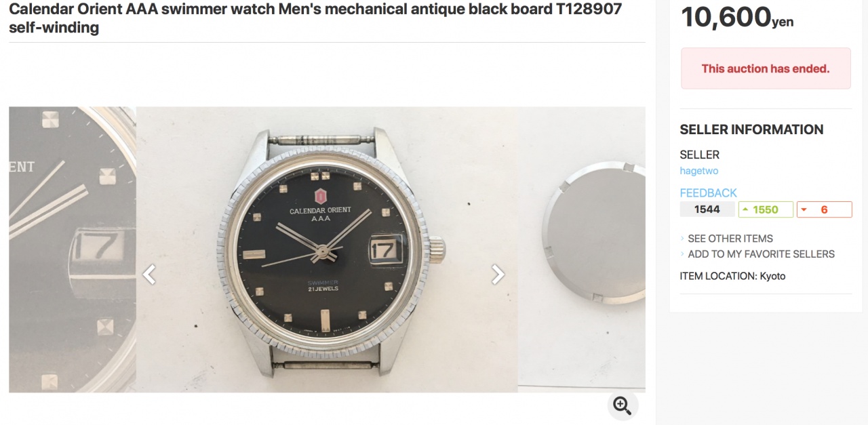Click the previous image arrow on carousel

[x=149, y=275]
